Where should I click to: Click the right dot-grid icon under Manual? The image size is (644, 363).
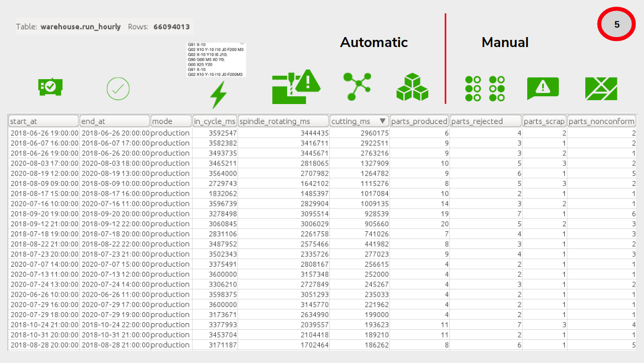(x=497, y=89)
